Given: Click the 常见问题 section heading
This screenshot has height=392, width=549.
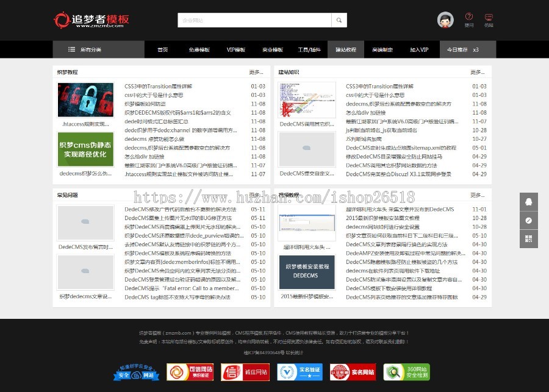Looking at the screenshot, I should (x=67, y=195).
